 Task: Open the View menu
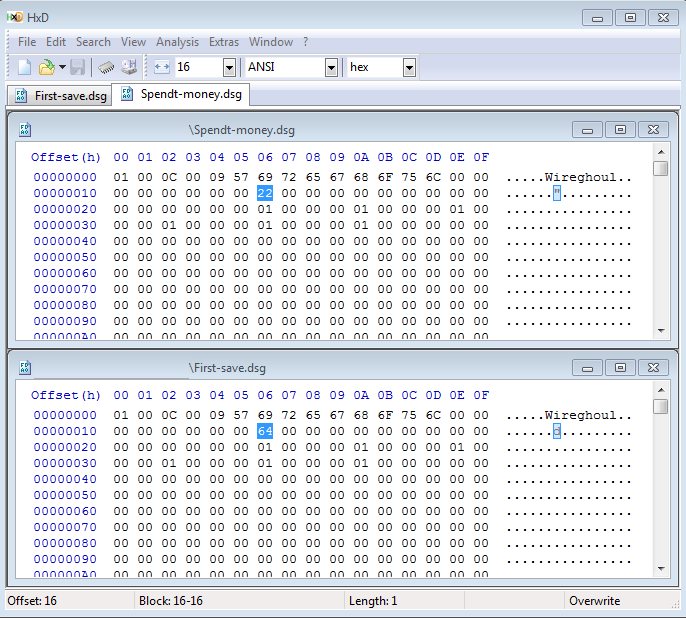click(x=133, y=42)
